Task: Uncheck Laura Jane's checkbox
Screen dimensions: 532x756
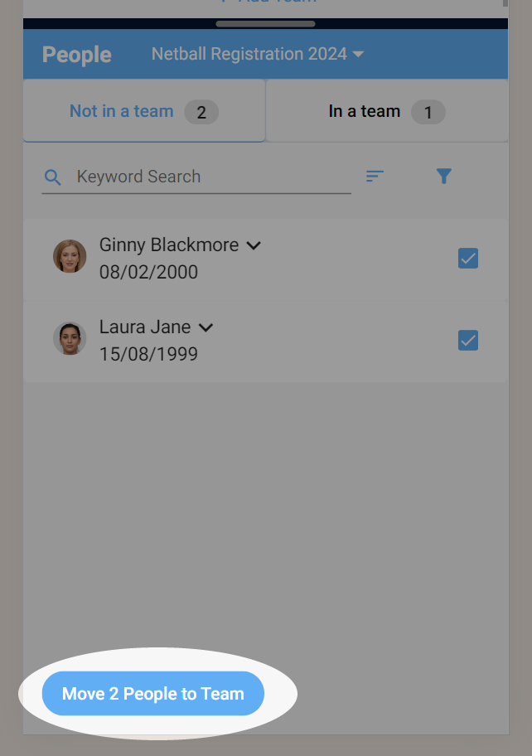Action: pyautogui.click(x=468, y=341)
